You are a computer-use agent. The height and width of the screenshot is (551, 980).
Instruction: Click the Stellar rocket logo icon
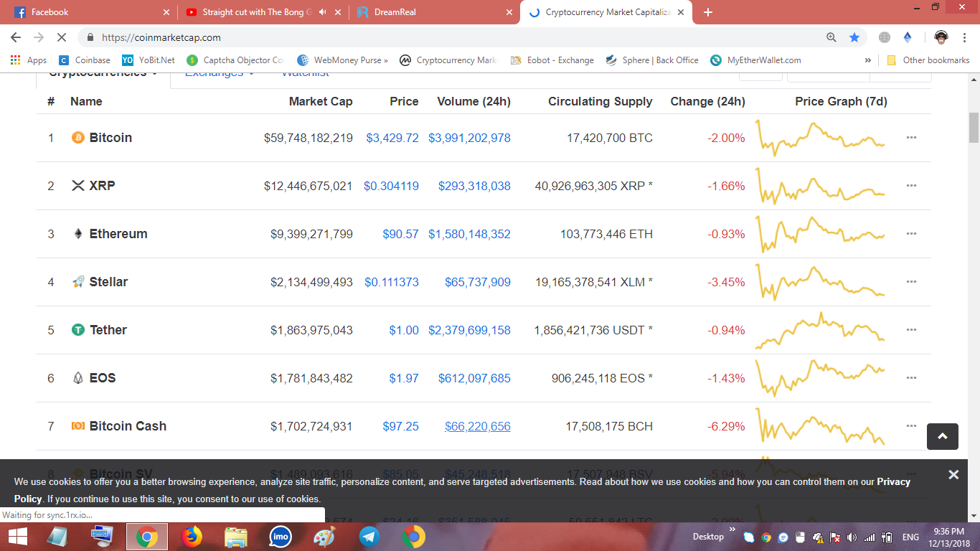78,282
